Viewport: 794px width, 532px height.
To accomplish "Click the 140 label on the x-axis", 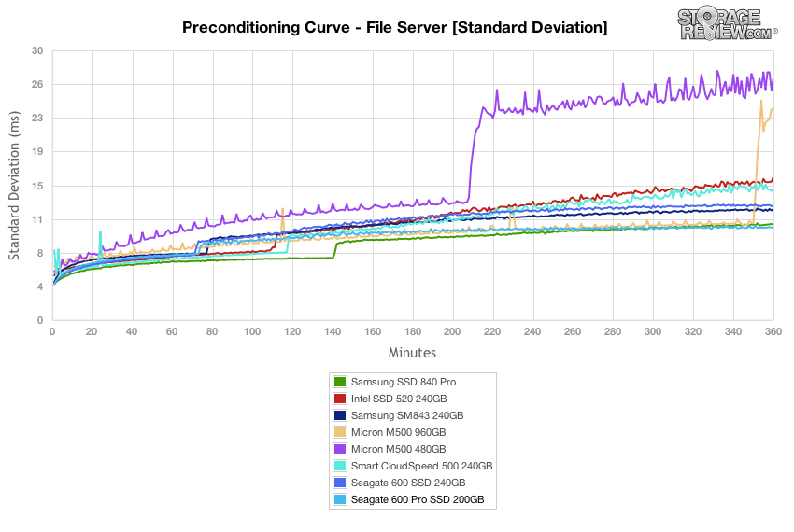I will pos(333,331).
